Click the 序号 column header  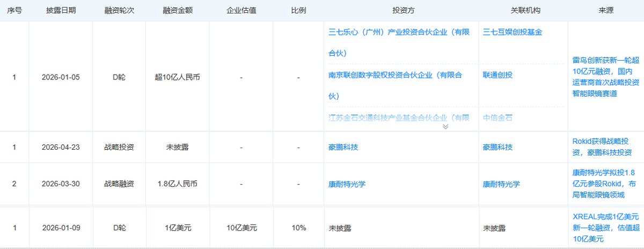[x=14, y=11]
